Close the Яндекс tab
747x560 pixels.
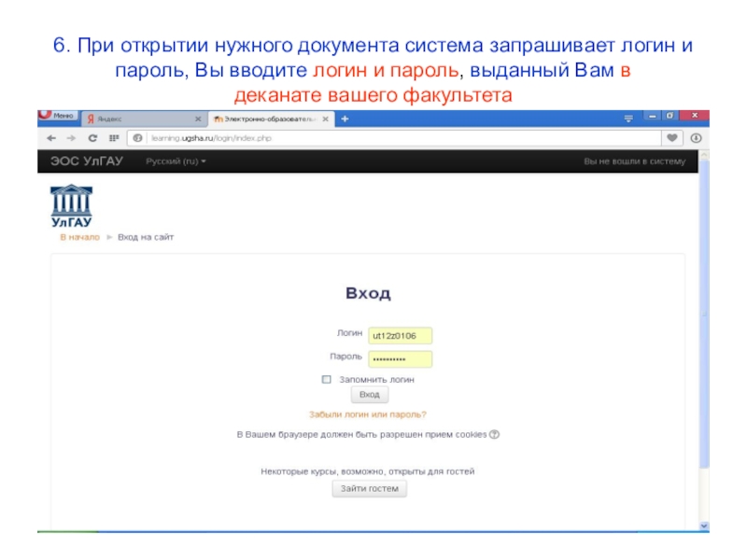point(197,119)
